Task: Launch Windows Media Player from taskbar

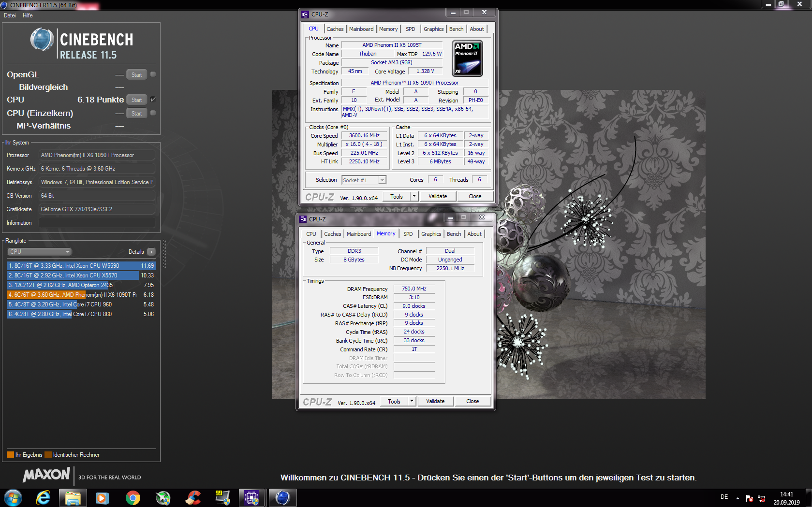Action: point(103,497)
